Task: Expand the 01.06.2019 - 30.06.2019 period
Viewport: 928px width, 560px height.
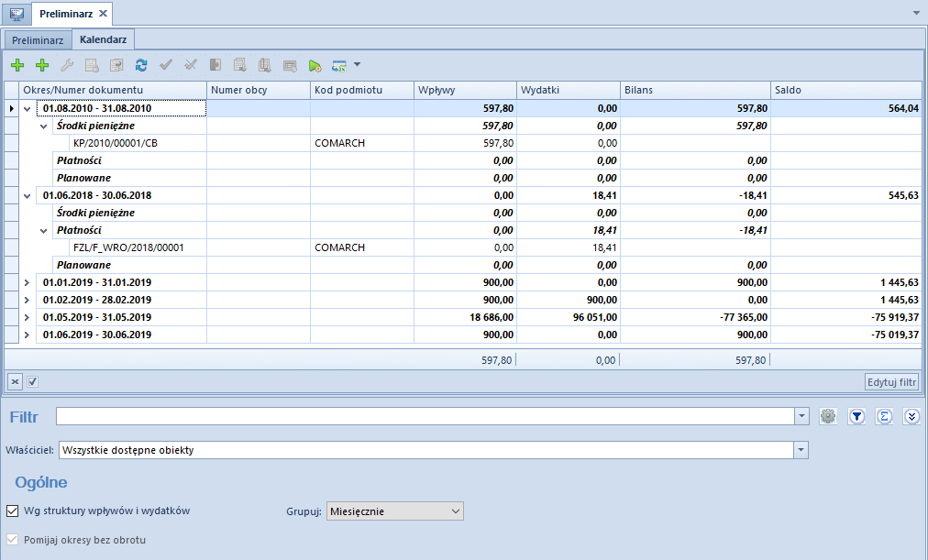Action: 28,335
